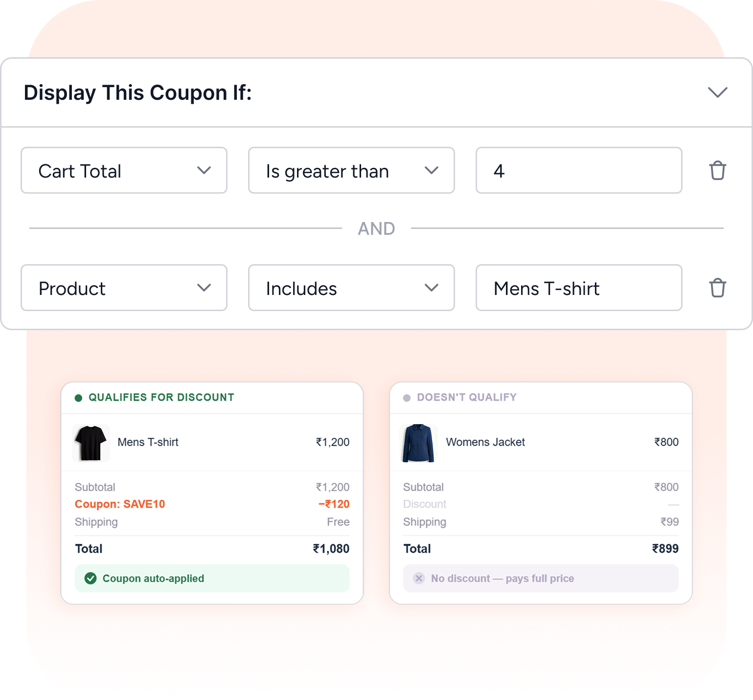The width and height of the screenshot is (753, 700).
Task: Click the gray Doesn't Qualify status dot
Action: 407,398
